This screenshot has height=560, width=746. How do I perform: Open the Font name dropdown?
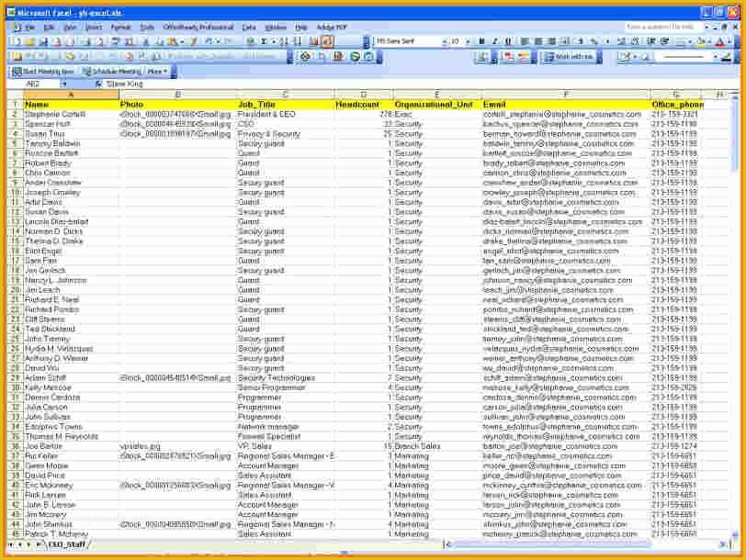click(445, 42)
